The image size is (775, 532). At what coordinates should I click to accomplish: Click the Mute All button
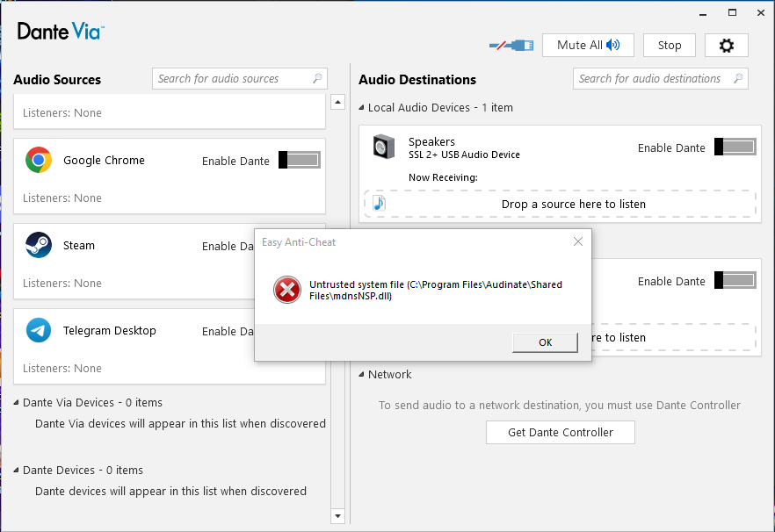click(588, 46)
